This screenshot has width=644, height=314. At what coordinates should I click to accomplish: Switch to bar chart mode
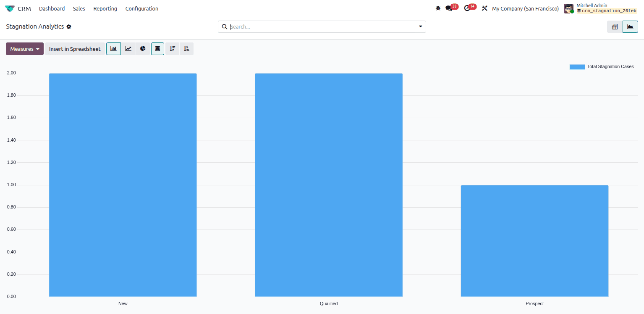[113, 48]
